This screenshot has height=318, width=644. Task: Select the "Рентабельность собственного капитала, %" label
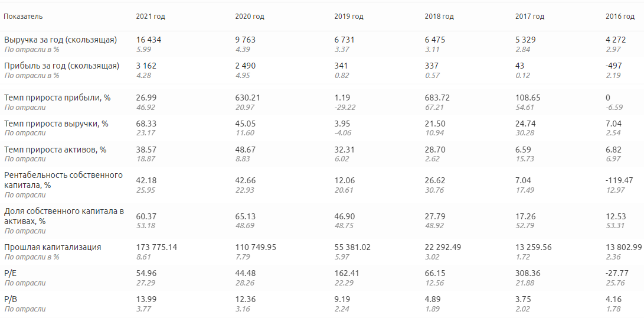tap(63, 180)
